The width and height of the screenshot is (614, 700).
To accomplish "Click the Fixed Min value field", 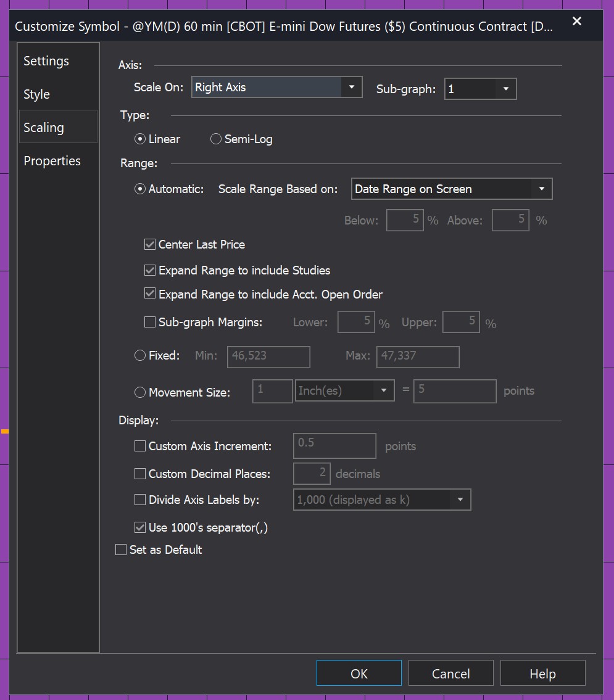I will [x=268, y=356].
